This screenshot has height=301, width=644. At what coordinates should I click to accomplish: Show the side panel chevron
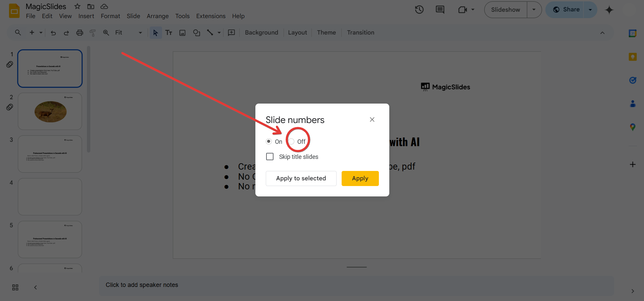click(x=633, y=291)
